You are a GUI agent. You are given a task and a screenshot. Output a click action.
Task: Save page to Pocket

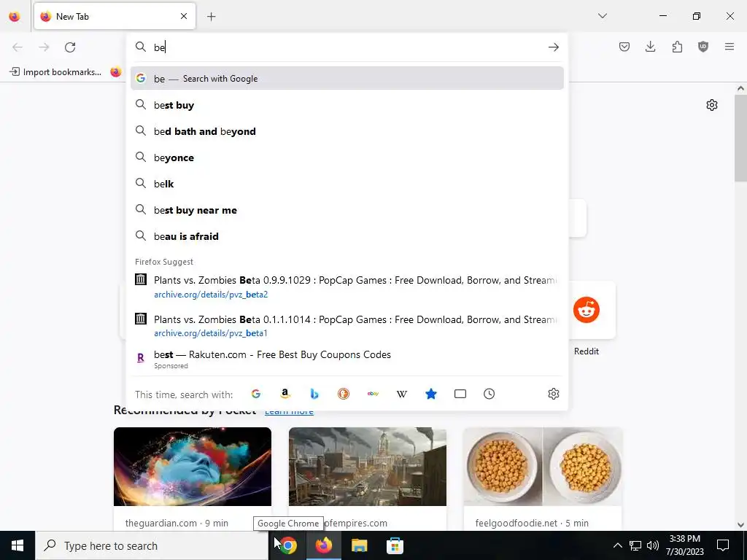624,47
